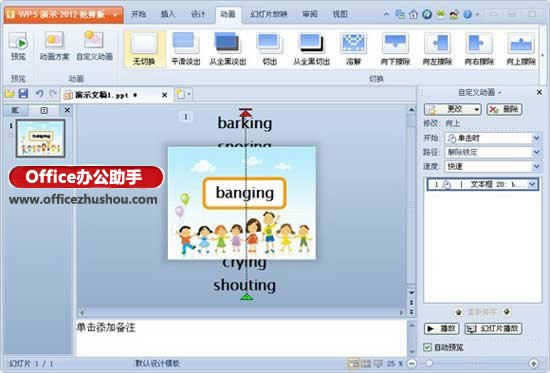Click the undo arrow icon

pyautogui.click(x=39, y=94)
